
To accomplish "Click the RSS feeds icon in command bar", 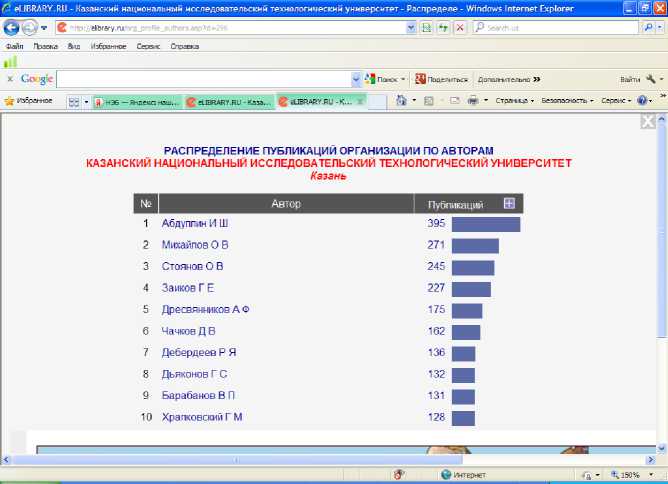I will point(429,101).
